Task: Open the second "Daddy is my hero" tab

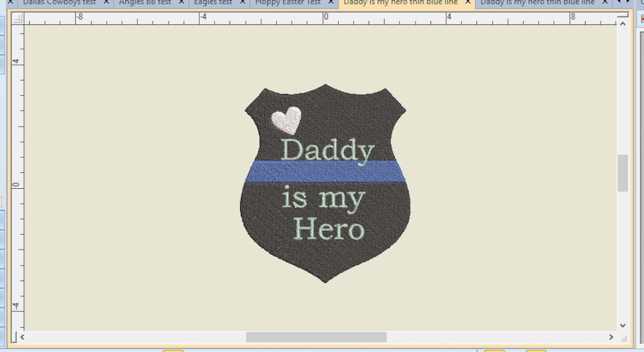Action: pos(537,2)
